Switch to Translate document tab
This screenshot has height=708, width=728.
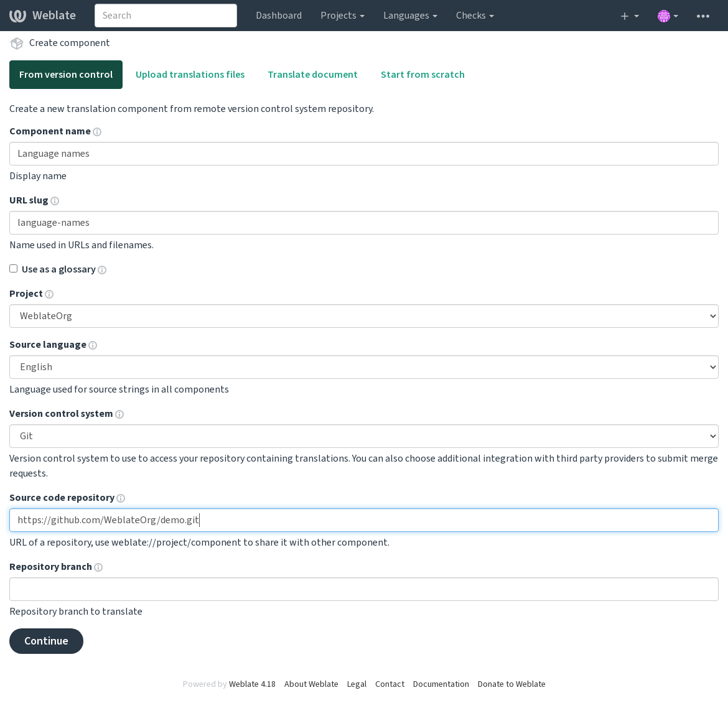click(x=312, y=75)
